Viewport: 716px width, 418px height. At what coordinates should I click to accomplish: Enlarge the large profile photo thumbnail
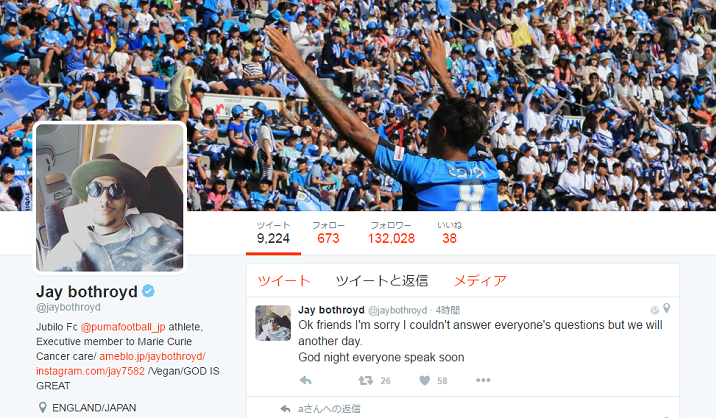110,197
